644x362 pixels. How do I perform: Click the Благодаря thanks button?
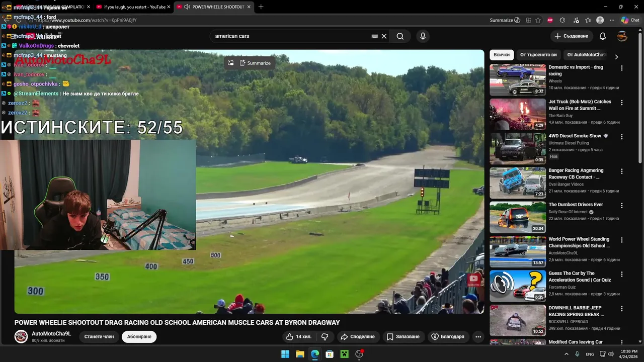point(448,336)
